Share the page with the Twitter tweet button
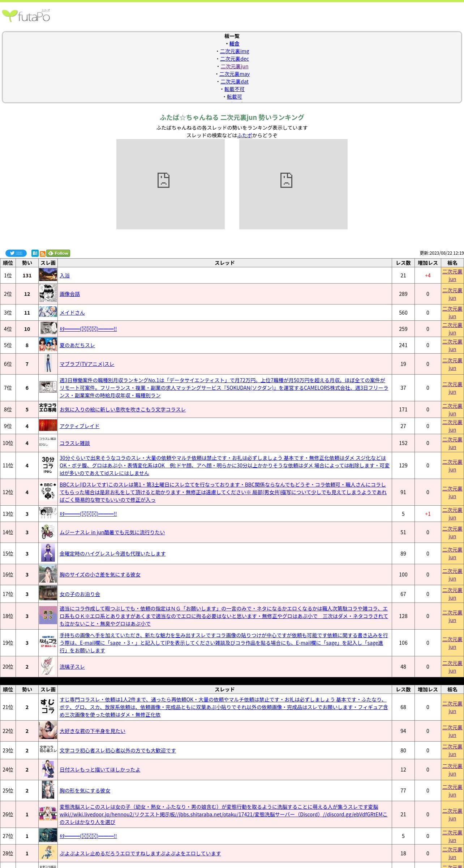The height and width of the screenshot is (868, 464). 16,253
